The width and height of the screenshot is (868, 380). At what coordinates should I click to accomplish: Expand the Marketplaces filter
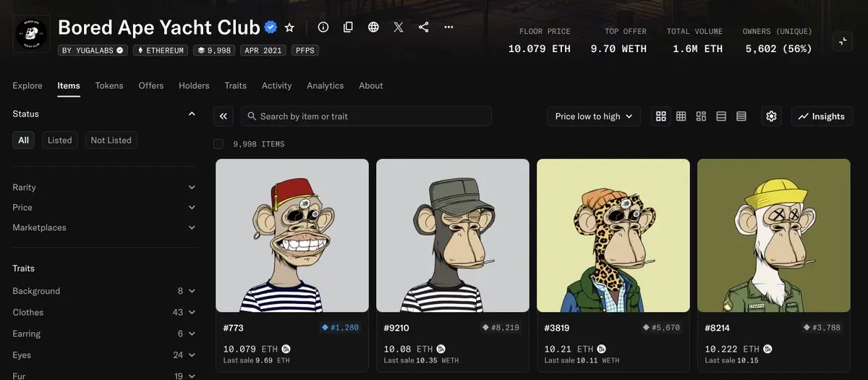105,227
